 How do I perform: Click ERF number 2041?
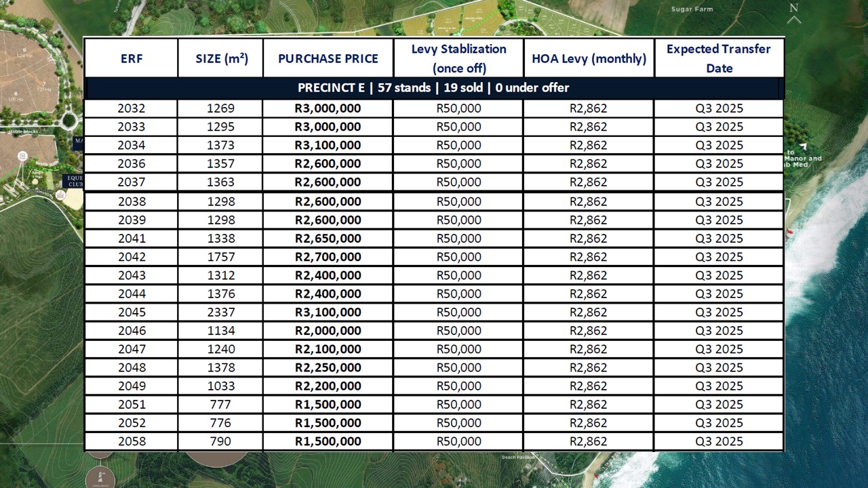pyautogui.click(x=132, y=238)
